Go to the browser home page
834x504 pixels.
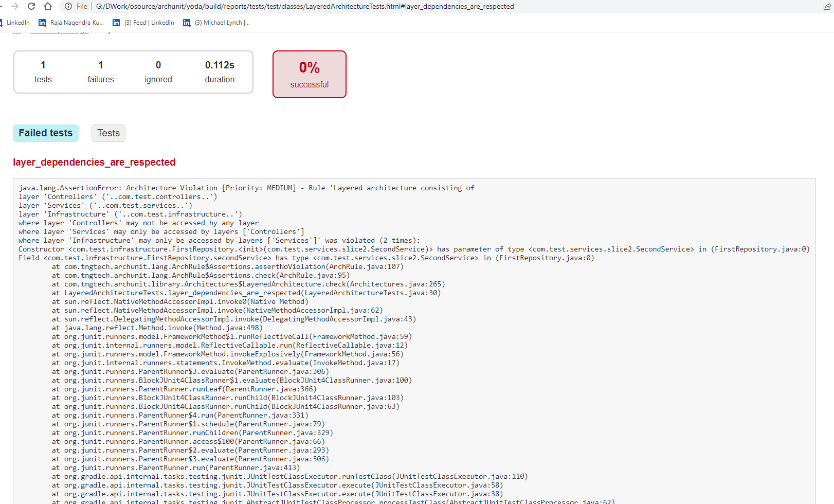(48, 6)
